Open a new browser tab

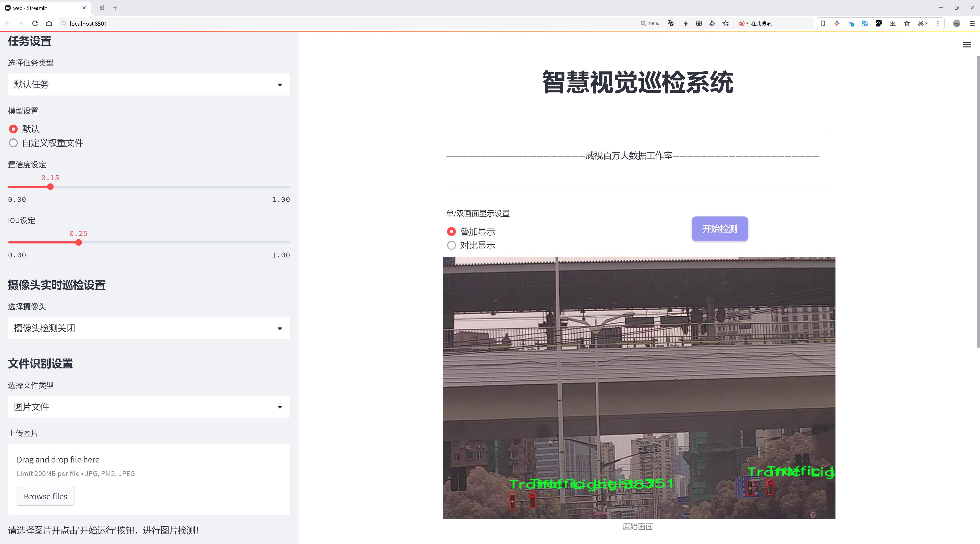(x=115, y=8)
